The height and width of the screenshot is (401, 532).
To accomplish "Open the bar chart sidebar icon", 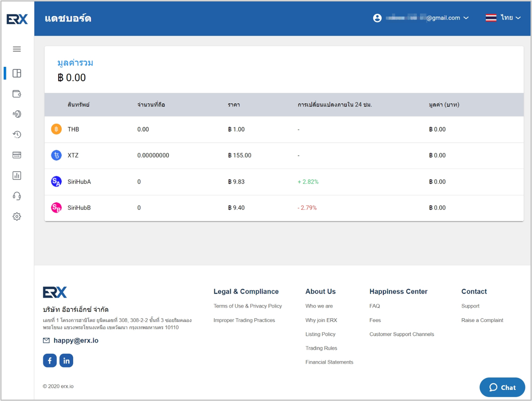I will point(17,176).
